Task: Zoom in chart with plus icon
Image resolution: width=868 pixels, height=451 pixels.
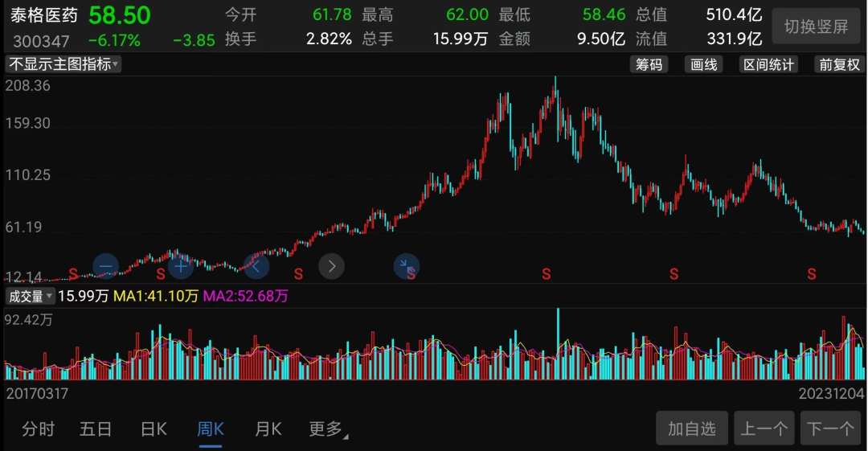Action: pos(181,267)
